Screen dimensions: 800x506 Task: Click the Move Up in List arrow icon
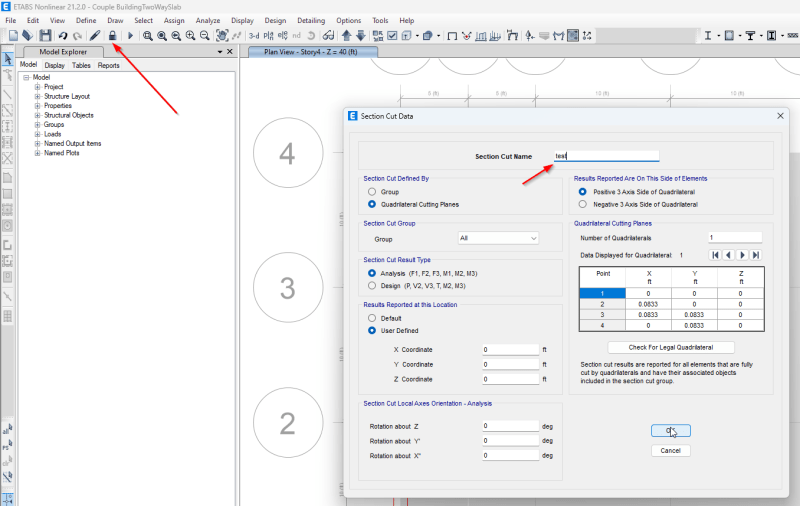pyautogui.click(x=347, y=36)
